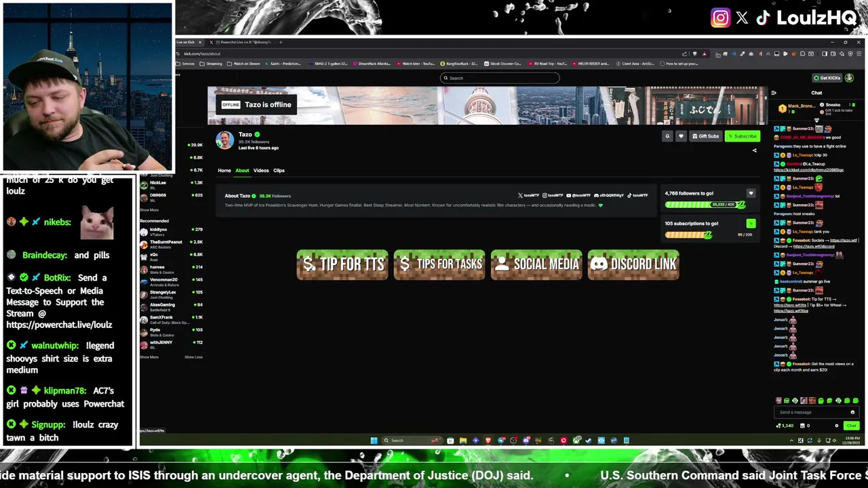Expand followed channels with upper Show More
Viewport: 868px width, 488px height.
tap(149, 210)
